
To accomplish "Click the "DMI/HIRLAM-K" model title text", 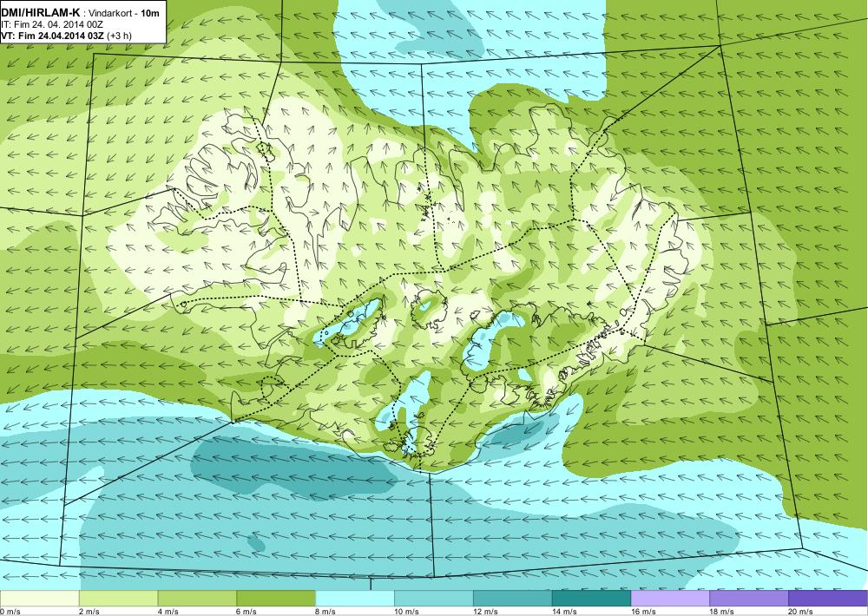I will point(41,13).
